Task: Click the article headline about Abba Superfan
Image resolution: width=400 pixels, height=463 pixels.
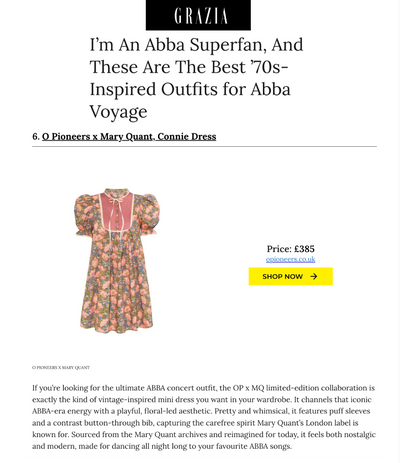Action: coord(196,78)
